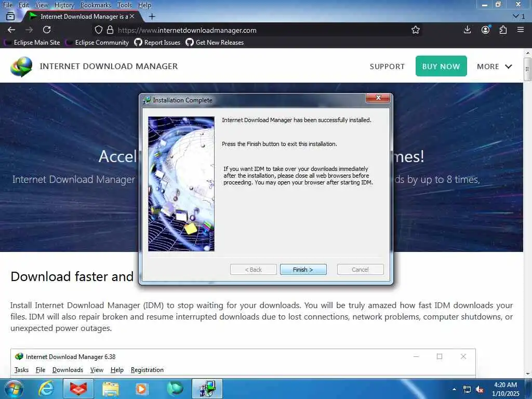Go back using the browser back arrow
This screenshot has height=399, width=532.
11,30
